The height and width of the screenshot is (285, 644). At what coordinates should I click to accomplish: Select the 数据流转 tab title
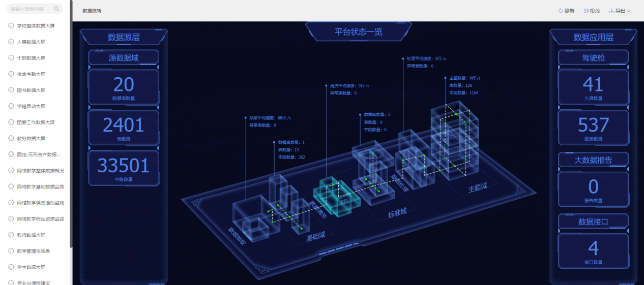92,11
